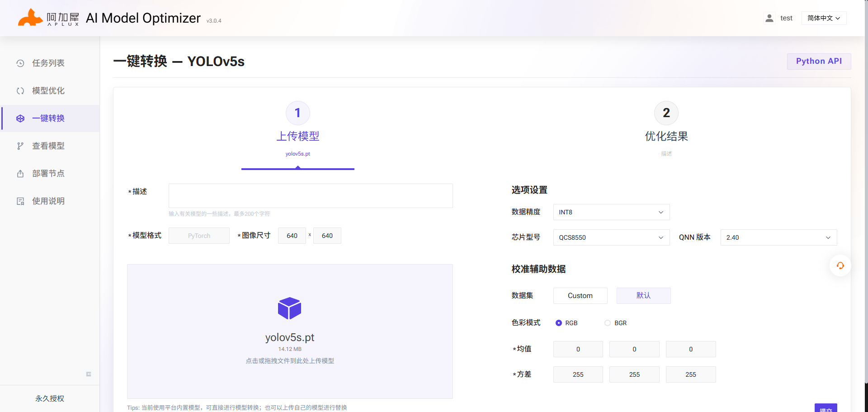868x412 pixels.
Task: Click the second 均值 field
Action: point(634,349)
